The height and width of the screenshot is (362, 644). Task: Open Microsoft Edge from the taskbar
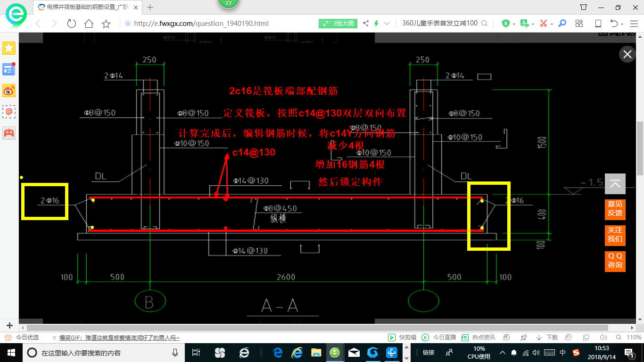click(278, 352)
